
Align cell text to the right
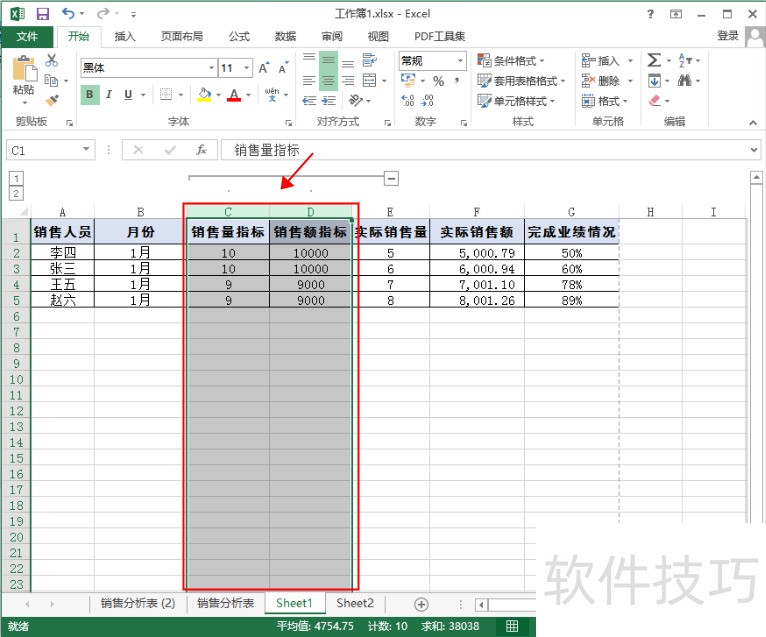click(x=348, y=80)
